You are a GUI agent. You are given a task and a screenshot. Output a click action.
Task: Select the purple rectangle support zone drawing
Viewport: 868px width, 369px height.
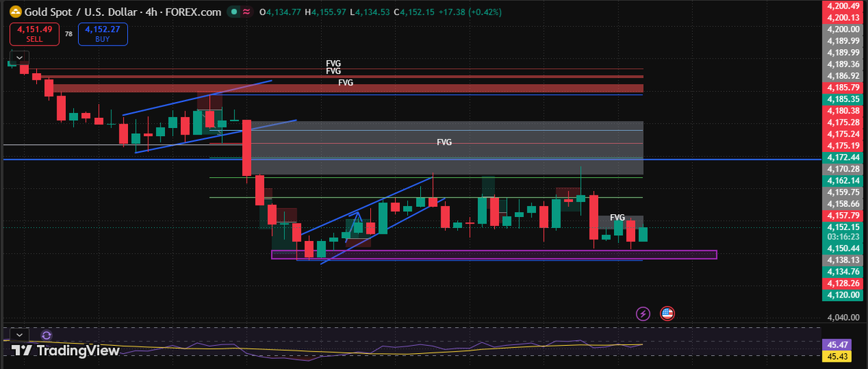coord(494,255)
